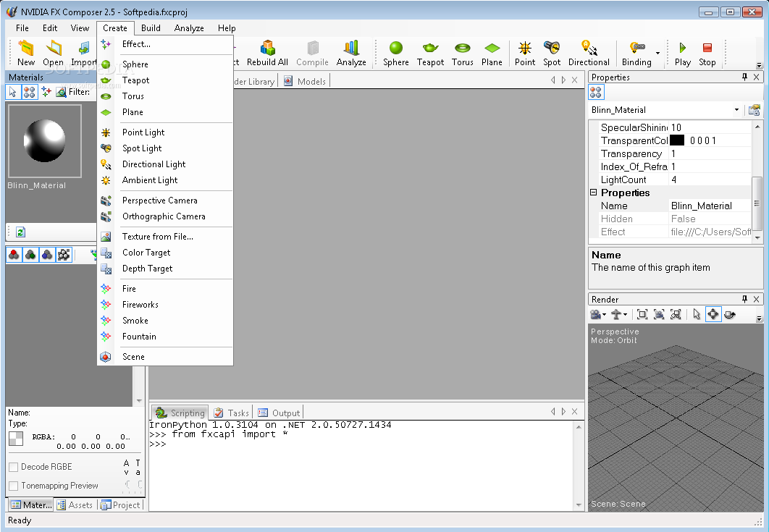Toggle the blue channel button in texture viewer
The height and width of the screenshot is (532, 769).
(47, 255)
